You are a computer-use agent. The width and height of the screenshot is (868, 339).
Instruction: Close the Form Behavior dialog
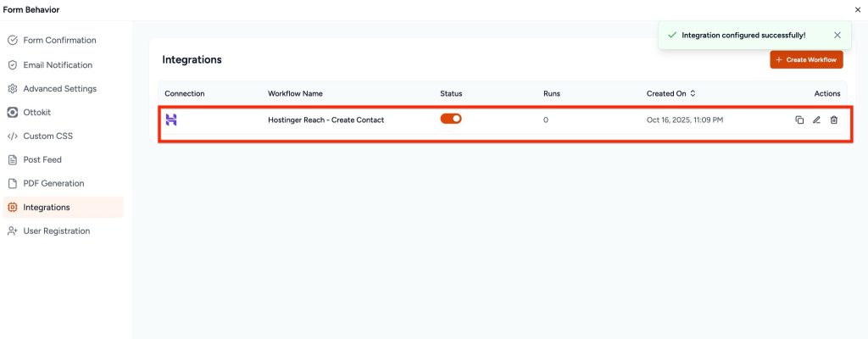857,9
